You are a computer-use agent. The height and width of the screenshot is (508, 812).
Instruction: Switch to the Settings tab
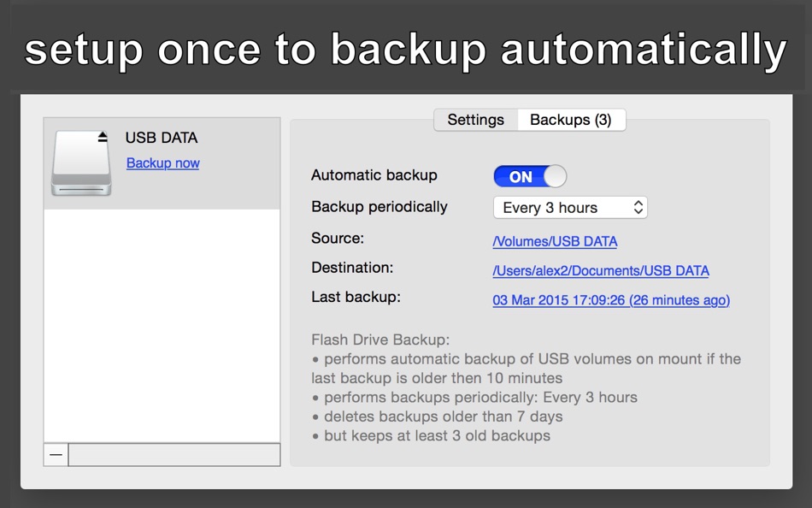click(475, 120)
